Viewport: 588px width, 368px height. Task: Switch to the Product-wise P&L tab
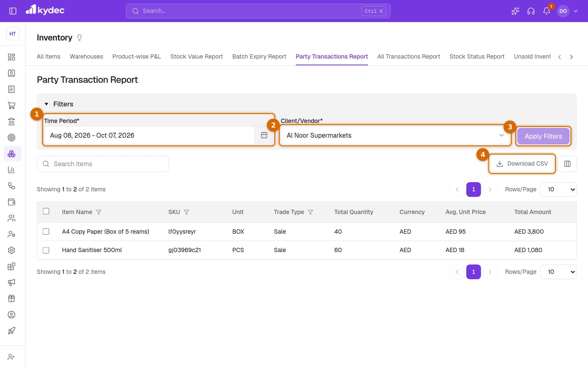pyautogui.click(x=137, y=57)
